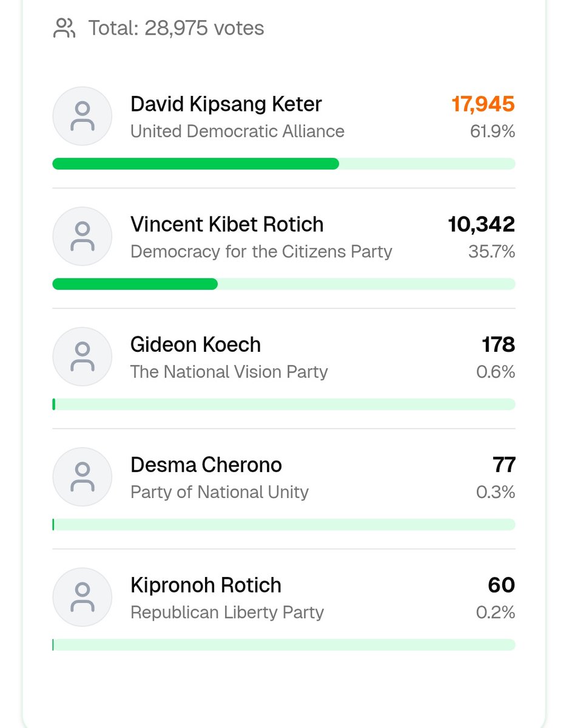Screen dimensions: 569x728
Task: Tap Gideon Koech's profile avatar
Action: click(x=82, y=357)
